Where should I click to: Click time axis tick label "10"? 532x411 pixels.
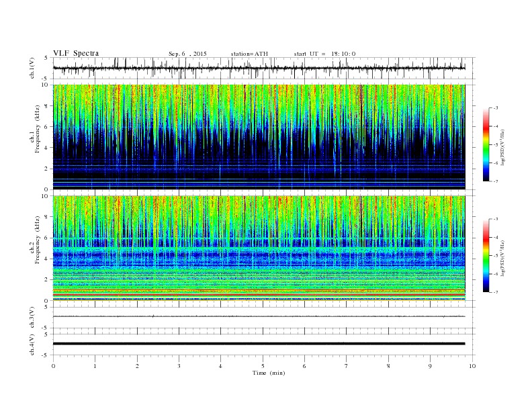point(472,366)
